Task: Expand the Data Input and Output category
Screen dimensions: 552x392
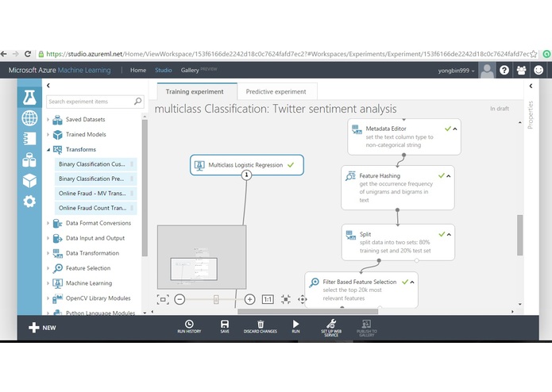Action: pyautogui.click(x=48, y=238)
